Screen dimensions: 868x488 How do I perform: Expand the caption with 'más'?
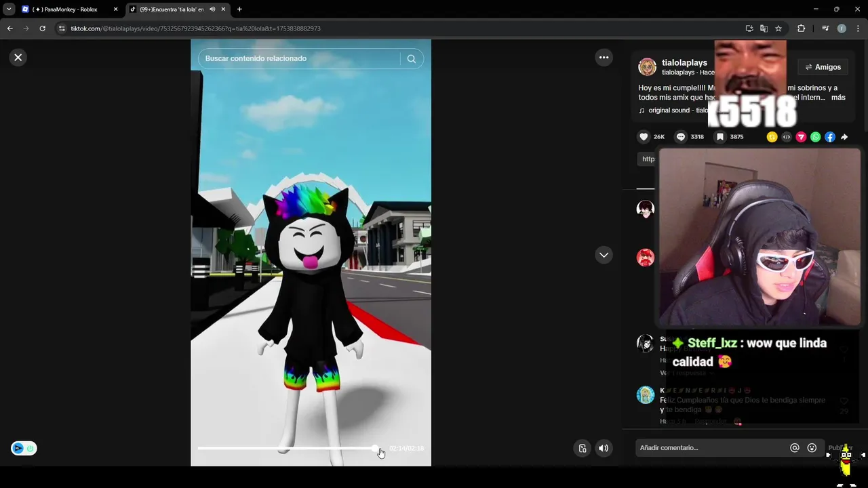[x=838, y=98]
